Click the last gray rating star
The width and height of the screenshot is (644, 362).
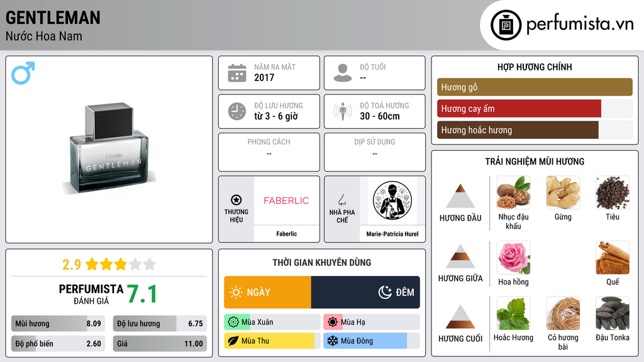pos(150,264)
